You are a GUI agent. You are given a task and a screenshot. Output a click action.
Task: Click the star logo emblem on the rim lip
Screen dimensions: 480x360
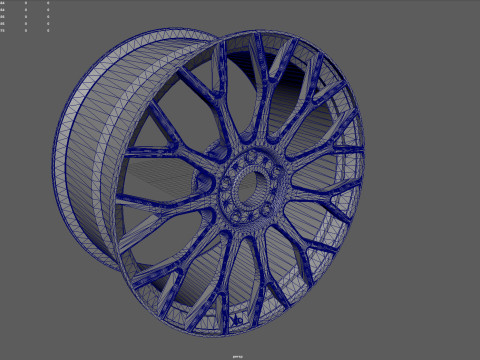(x=237, y=321)
